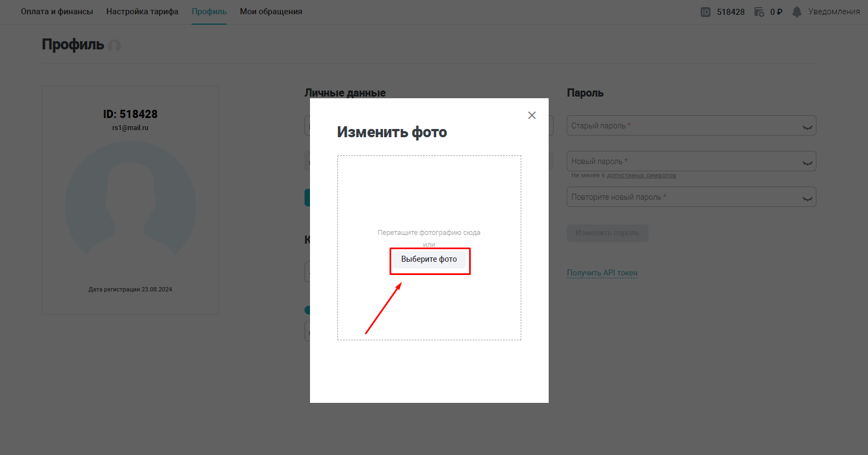Click the email rs1@mail.ru in profile card
This screenshot has height=455, width=868.
131,128
